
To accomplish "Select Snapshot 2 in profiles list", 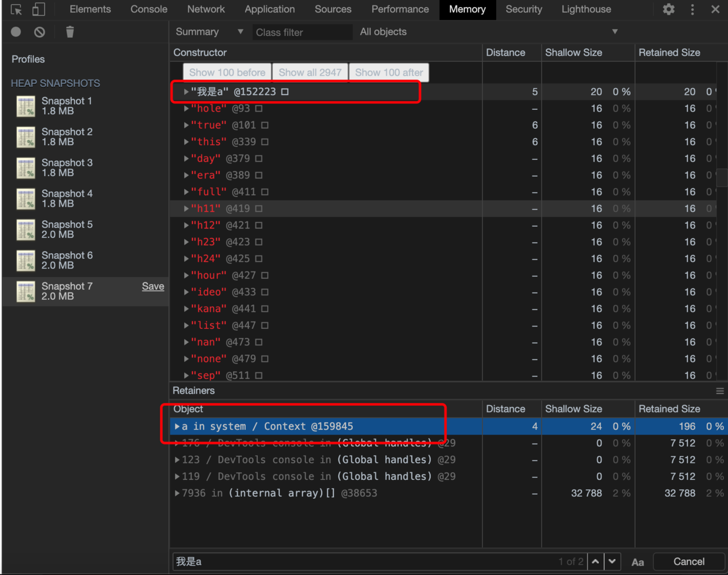I will [85, 137].
